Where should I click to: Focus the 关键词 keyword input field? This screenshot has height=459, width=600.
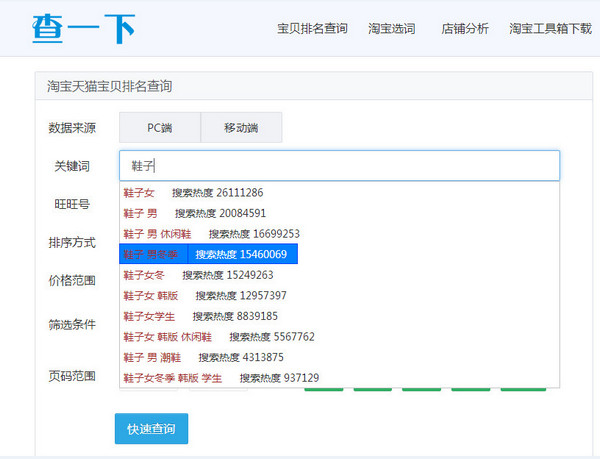coord(339,166)
